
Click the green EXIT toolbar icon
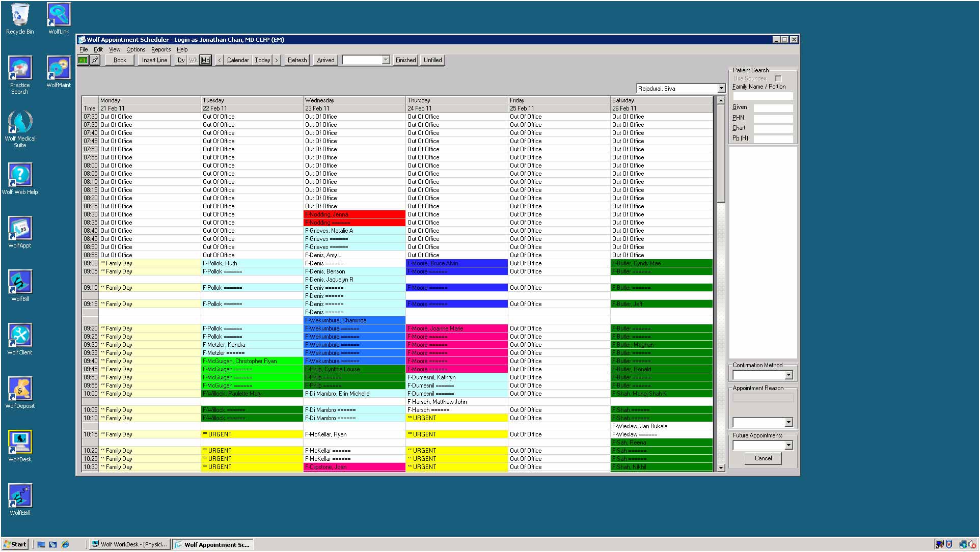point(83,60)
